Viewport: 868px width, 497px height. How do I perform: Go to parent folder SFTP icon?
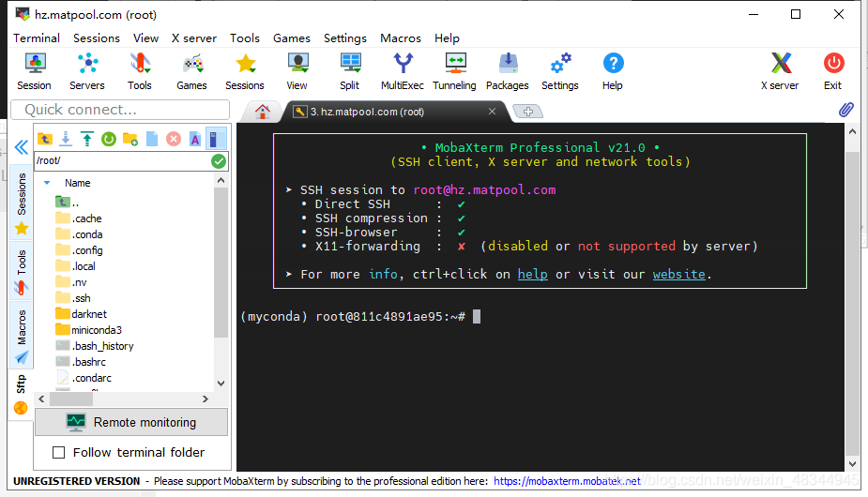click(45, 139)
